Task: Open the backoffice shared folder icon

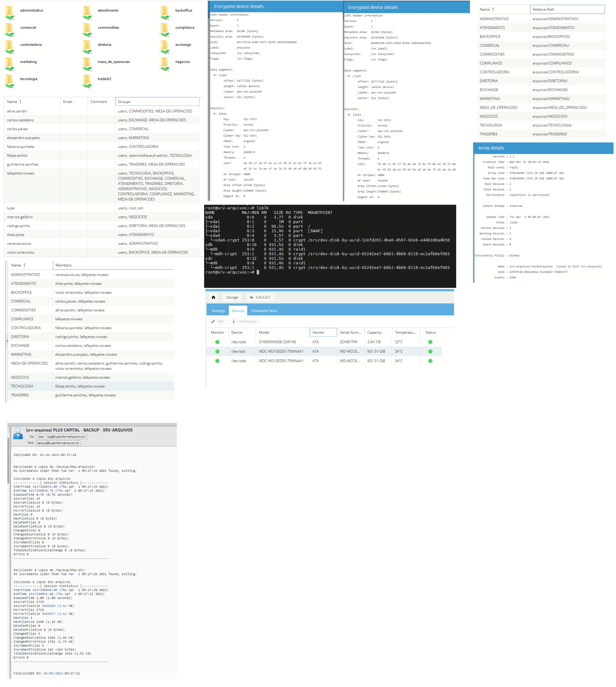Action: tap(165, 12)
